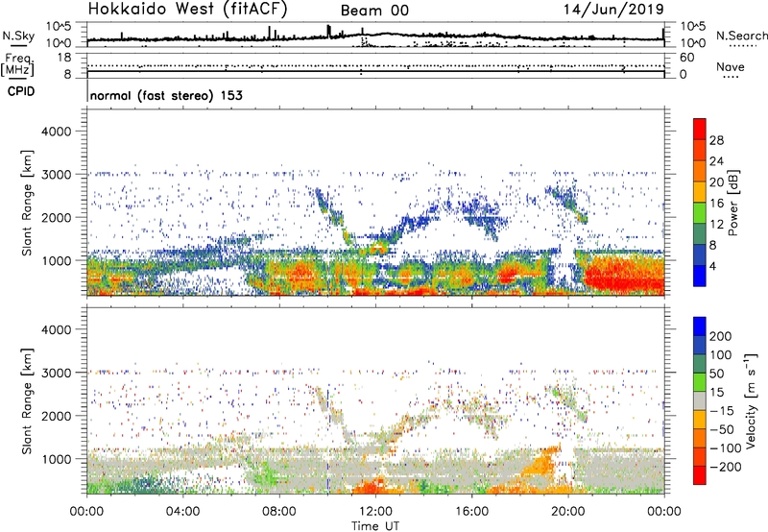This screenshot has width=768, height=532.
Task: Click the 'Power [dB]' color bar title
Action: click(732, 203)
